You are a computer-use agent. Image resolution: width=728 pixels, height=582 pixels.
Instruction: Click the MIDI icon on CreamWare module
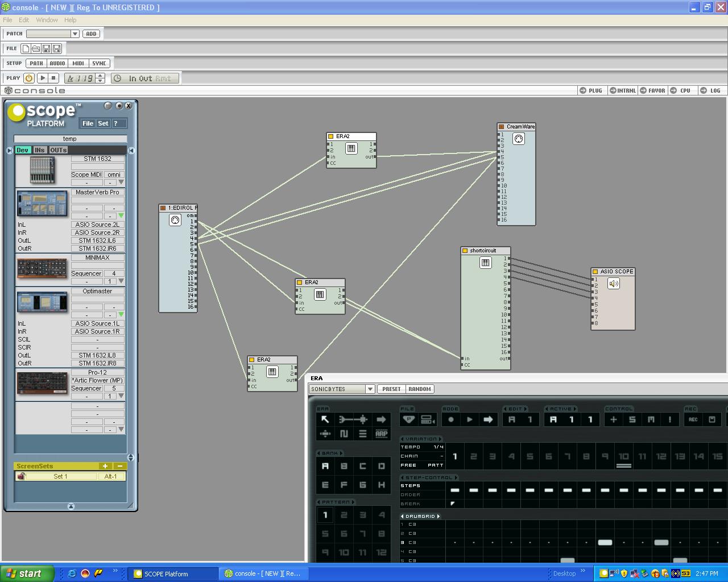(x=519, y=139)
